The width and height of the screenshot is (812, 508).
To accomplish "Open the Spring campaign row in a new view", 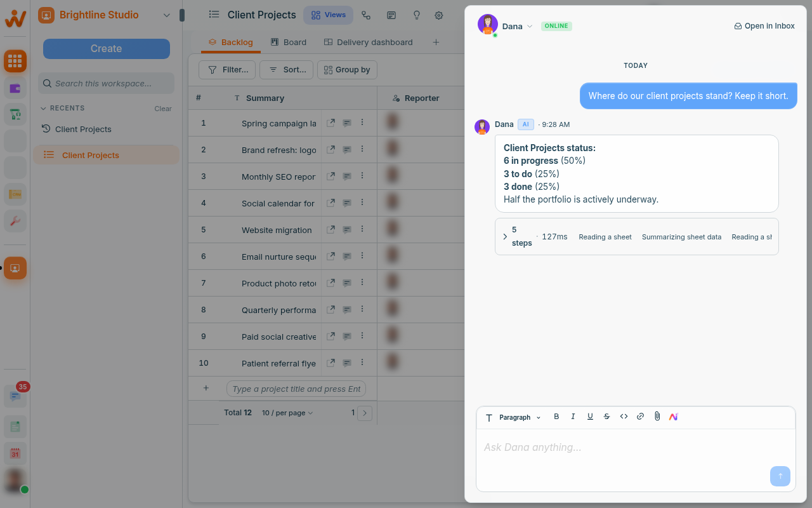I will (331, 123).
